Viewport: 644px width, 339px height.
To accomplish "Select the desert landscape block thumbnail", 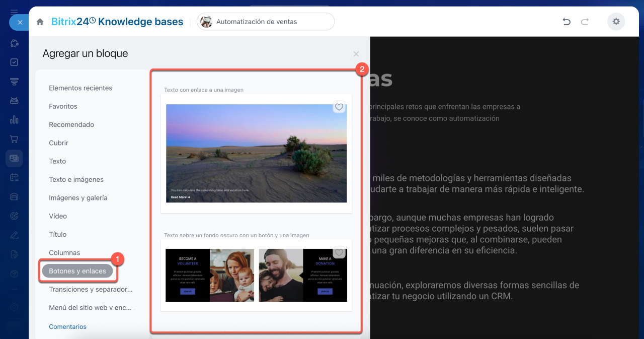I will (256, 153).
